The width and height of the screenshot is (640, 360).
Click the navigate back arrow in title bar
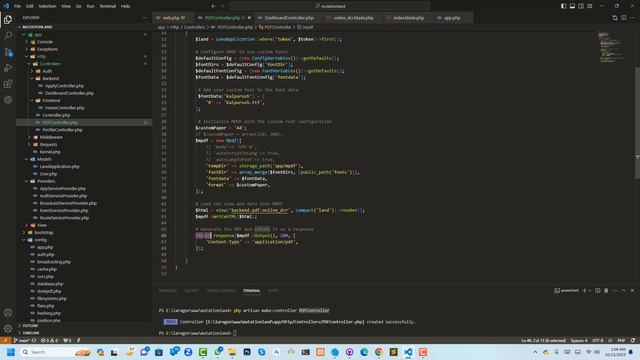point(213,6)
